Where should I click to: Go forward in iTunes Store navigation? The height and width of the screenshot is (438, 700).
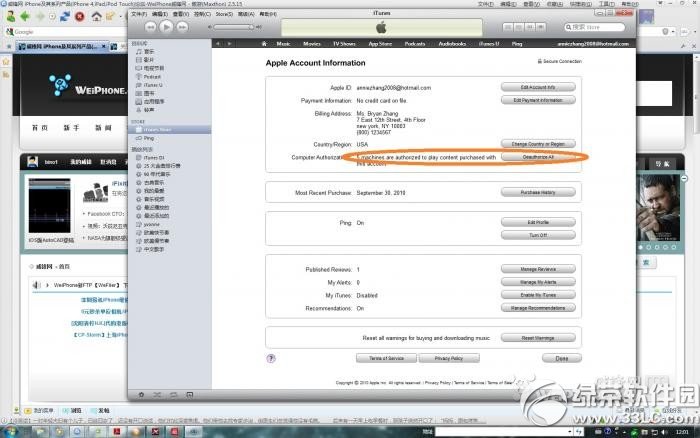pos(229,44)
